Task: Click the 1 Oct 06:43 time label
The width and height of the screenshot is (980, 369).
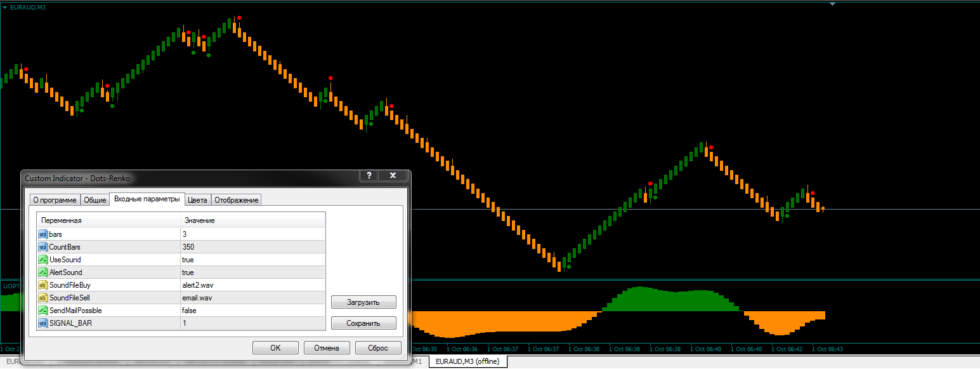Action: (828, 349)
